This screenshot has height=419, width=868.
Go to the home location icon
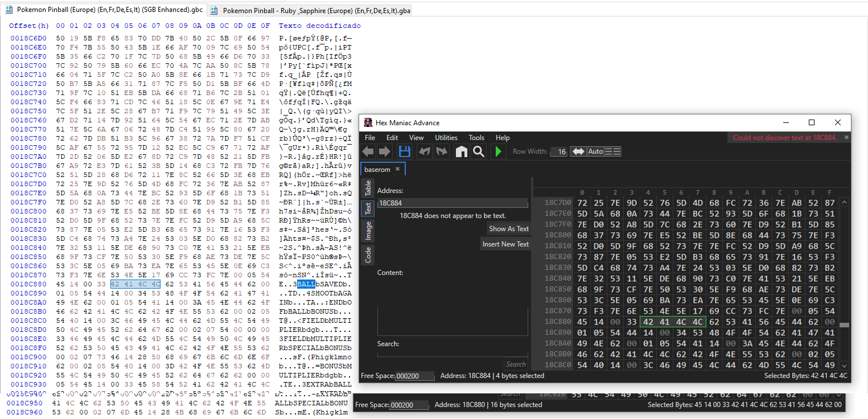461,151
